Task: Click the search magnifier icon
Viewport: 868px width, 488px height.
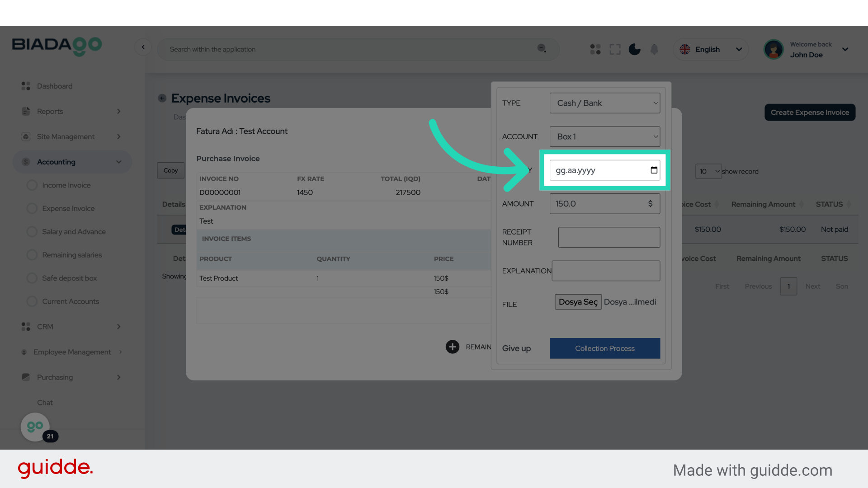Action: (542, 48)
